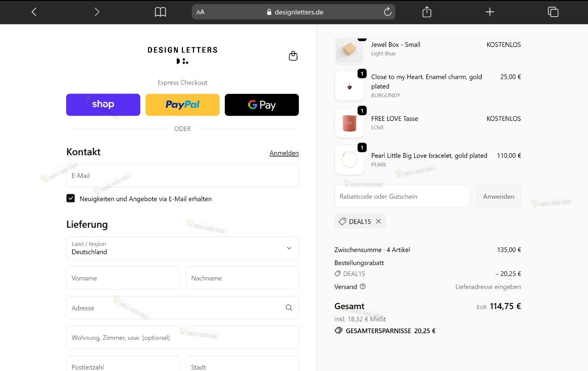Expand the Land / Region dropdown

coord(182,248)
